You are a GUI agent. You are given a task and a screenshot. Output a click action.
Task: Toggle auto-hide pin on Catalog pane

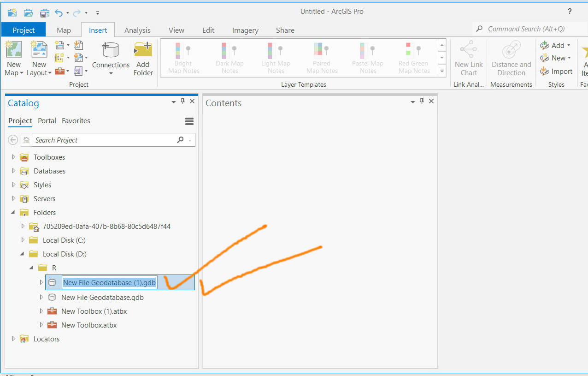(183, 101)
